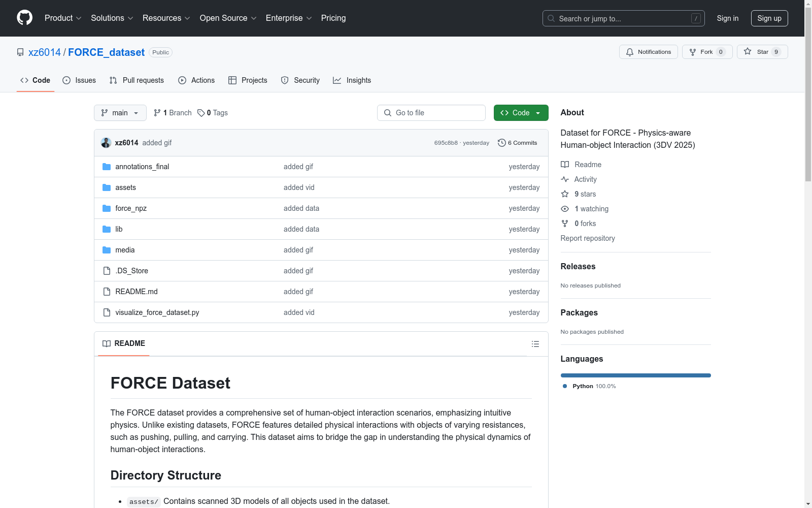Switch to the Pull requests tab
Screen dimensions: 812x508
[137, 80]
